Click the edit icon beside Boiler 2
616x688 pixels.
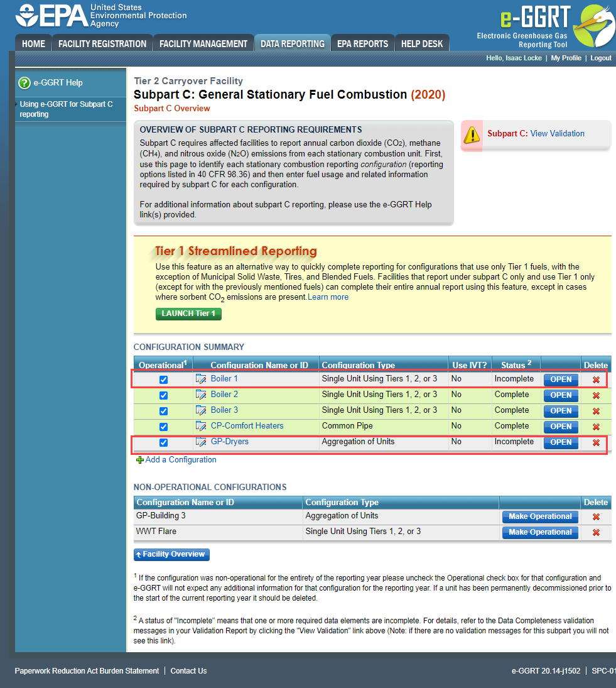click(201, 395)
